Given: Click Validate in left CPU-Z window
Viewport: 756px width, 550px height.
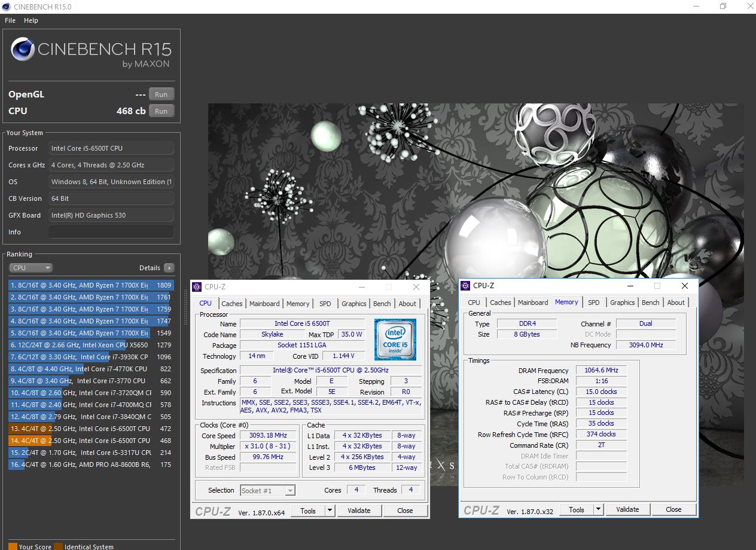Looking at the screenshot, I should click(359, 511).
